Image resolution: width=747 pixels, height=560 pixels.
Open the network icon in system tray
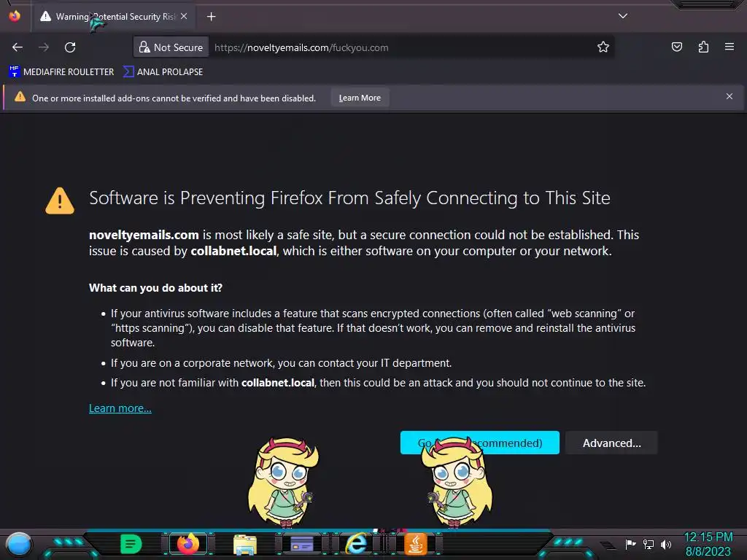click(649, 544)
